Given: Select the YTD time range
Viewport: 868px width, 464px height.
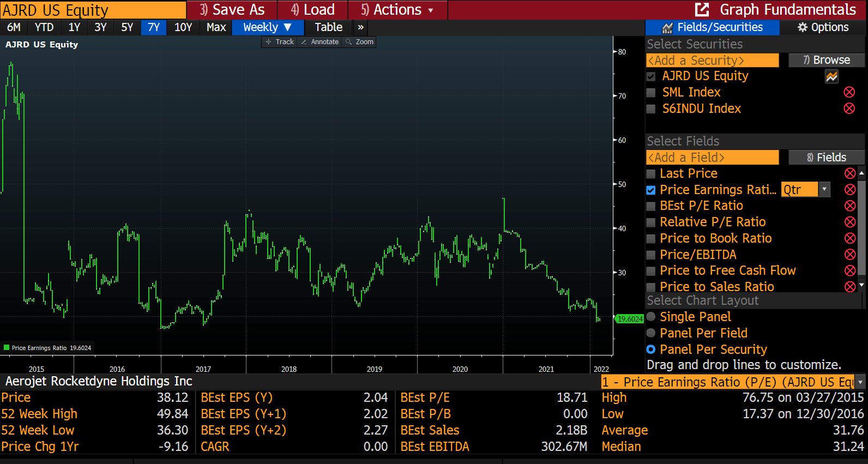Looking at the screenshot, I should tap(44, 27).
